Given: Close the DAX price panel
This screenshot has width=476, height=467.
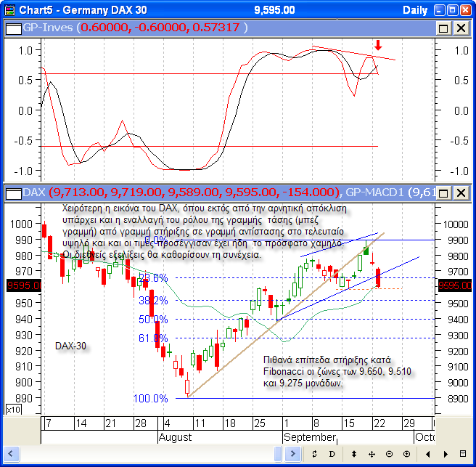Looking at the screenshot, I should 460,192.
